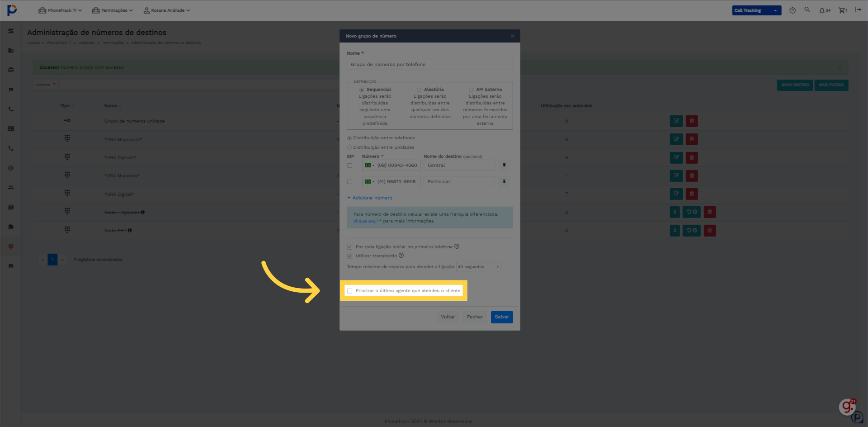Open the 40 segundos wait time dropdown

pos(478,267)
